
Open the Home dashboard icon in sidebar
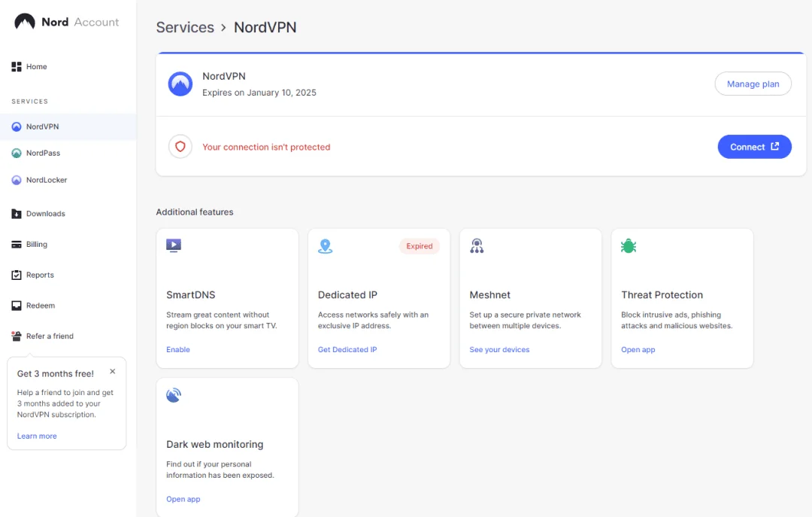17,66
